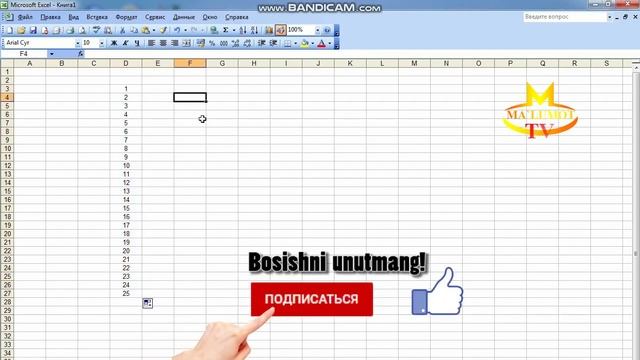
Task: Open the Формат menu
Action: [127, 17]
